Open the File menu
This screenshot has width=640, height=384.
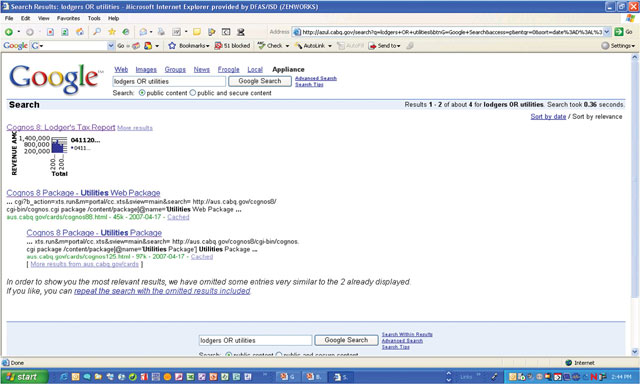coord(9,18)
